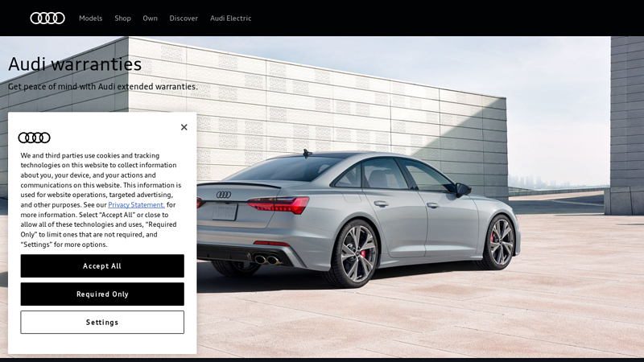This screenshot has height=362, width=644.
Task: Follow the Privacy Statement link
Action: pos(136,204)
